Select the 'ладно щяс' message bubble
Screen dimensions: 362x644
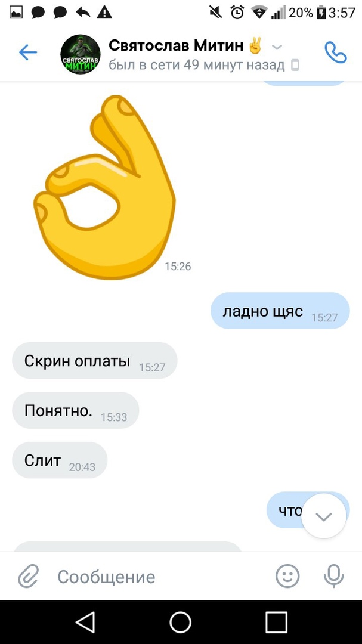click(280, 311)
